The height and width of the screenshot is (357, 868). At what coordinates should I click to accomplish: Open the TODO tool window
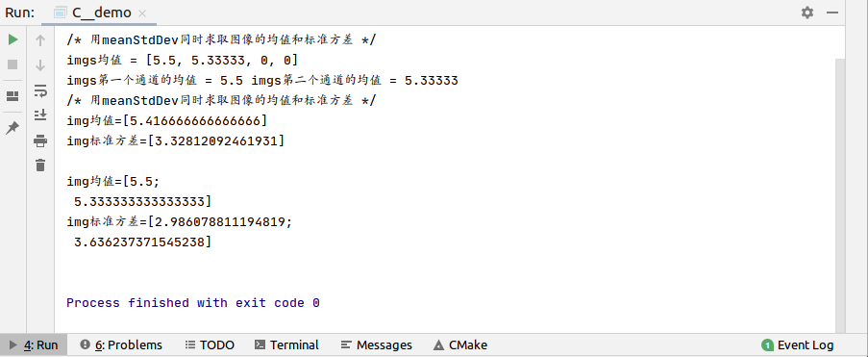tap(210, 345)
